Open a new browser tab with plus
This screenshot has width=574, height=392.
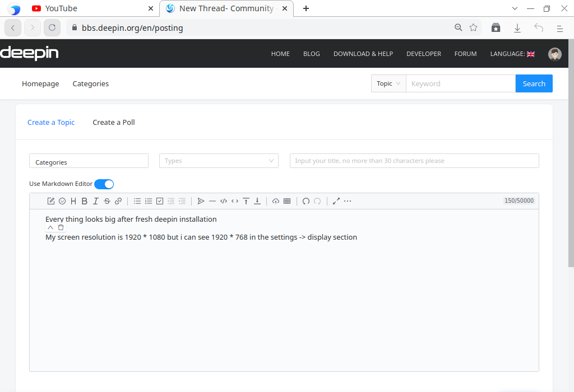pos(306,8)
